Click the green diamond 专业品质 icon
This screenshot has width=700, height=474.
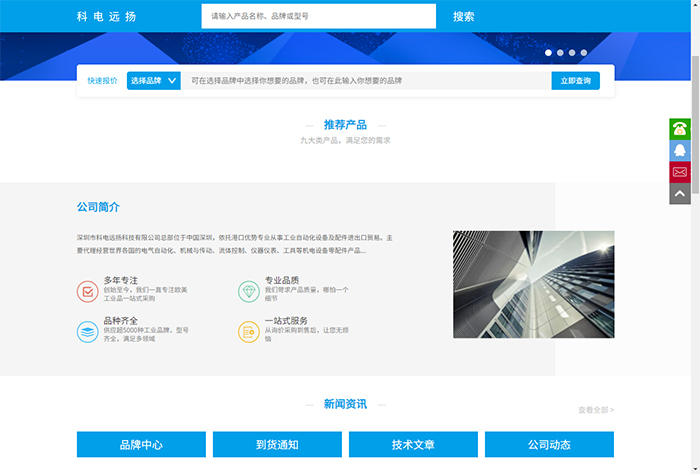coord(248,291)
